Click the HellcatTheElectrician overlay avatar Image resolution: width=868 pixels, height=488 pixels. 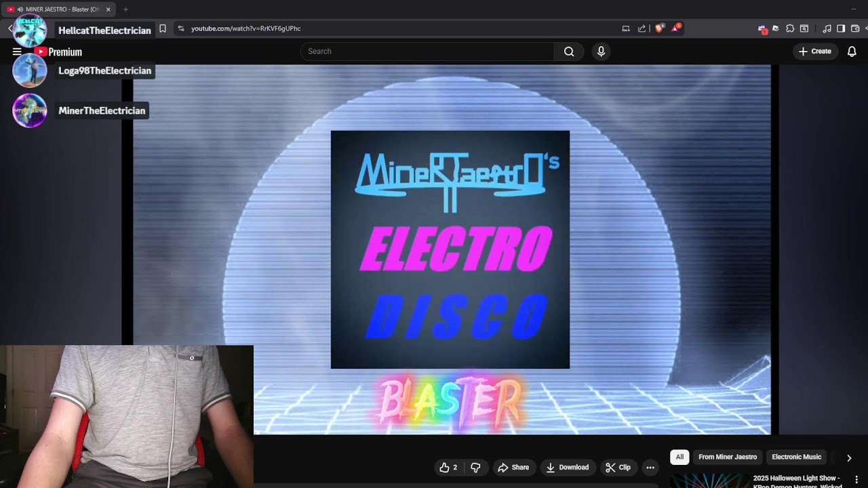pos(30,30)
